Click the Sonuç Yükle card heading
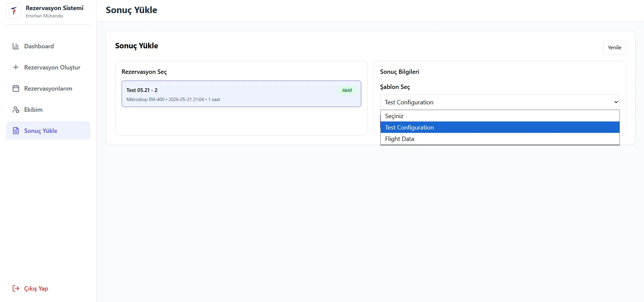This screenshot has width=644, height=302. click(x=137, y=46)
